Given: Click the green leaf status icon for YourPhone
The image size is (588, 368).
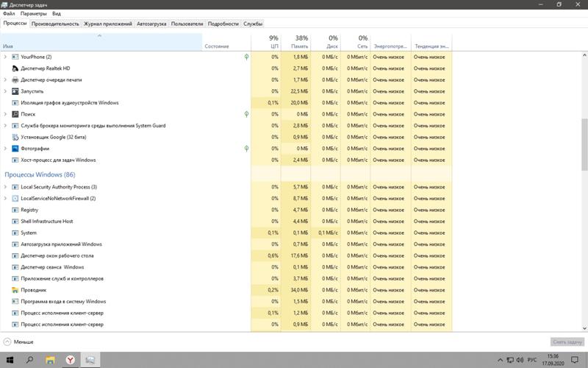Looking at the screenshot, I should point(246,57).
